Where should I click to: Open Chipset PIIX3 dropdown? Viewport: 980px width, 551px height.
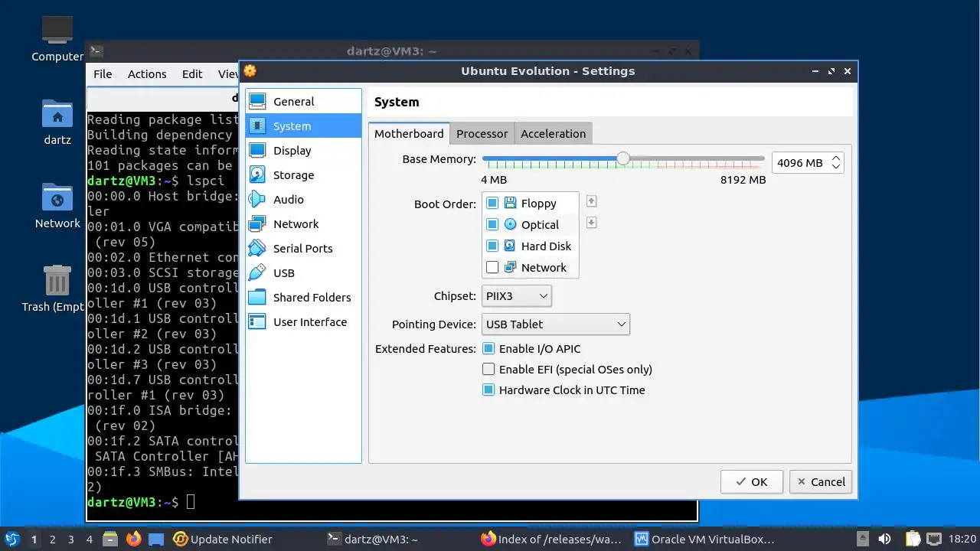(x=517, y=296)
